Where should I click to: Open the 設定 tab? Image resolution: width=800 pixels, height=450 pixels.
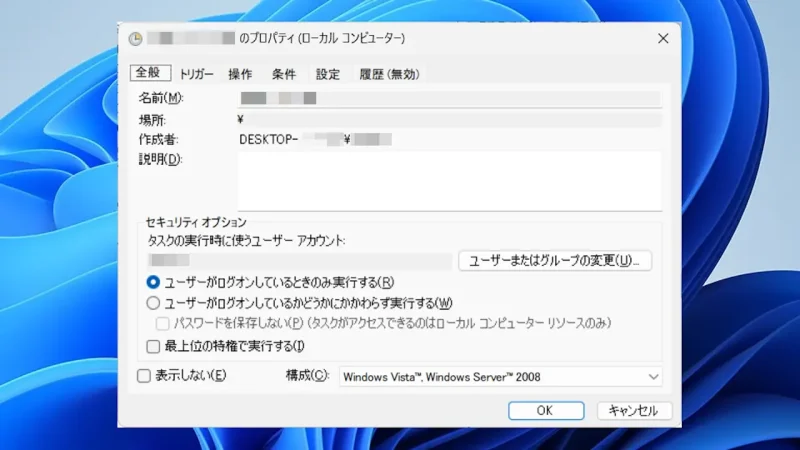[328, 74]
